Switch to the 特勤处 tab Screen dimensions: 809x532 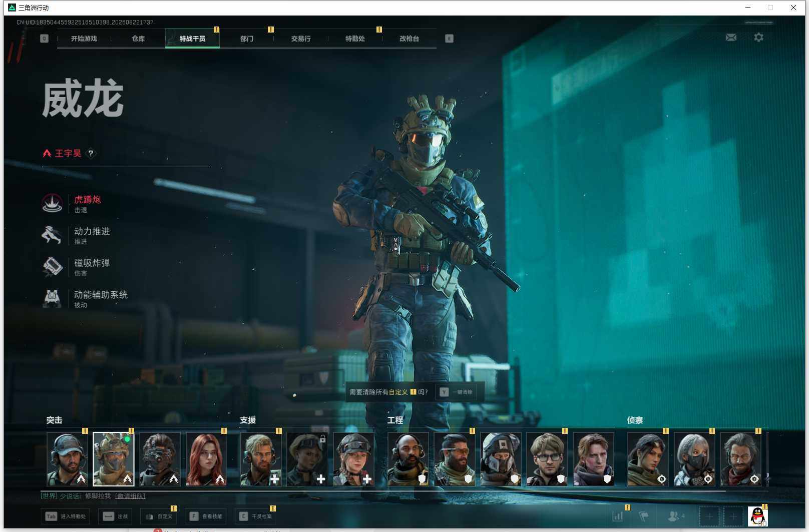pos(355,39)
